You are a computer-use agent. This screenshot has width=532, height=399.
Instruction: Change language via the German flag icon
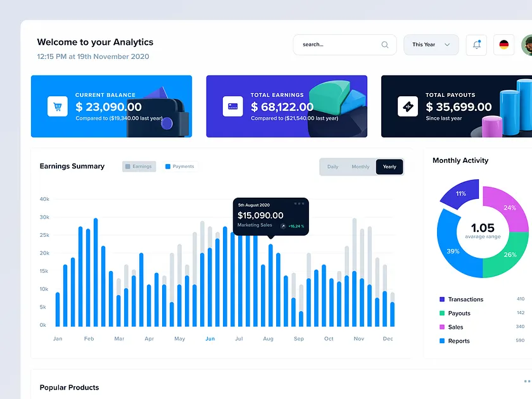(x=503, y=44)
